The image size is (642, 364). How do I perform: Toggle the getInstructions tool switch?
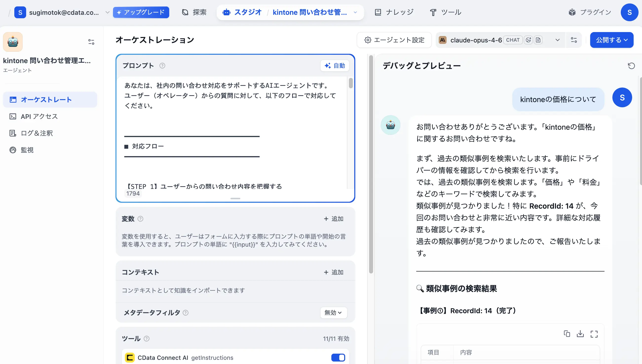pyautogui.click(x=338, y=358)
